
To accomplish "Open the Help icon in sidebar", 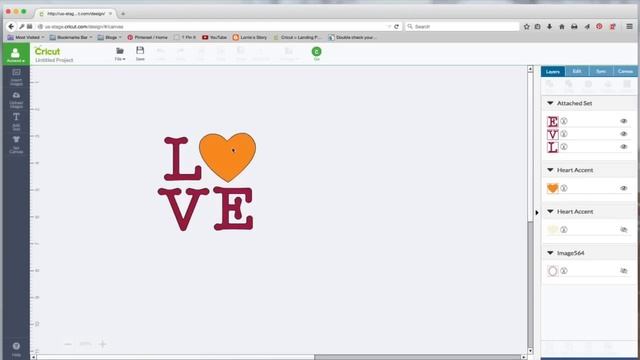I will pos(16,349).
